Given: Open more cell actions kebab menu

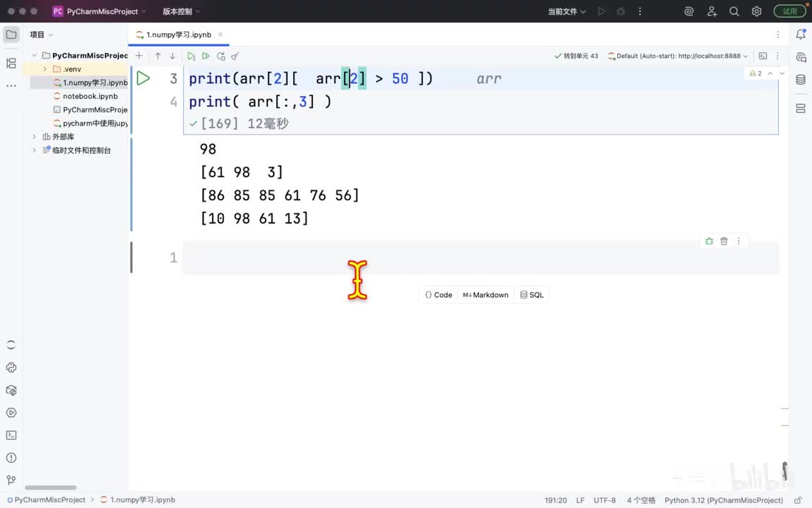Looking at the screenshot, I should pos(739,241).
